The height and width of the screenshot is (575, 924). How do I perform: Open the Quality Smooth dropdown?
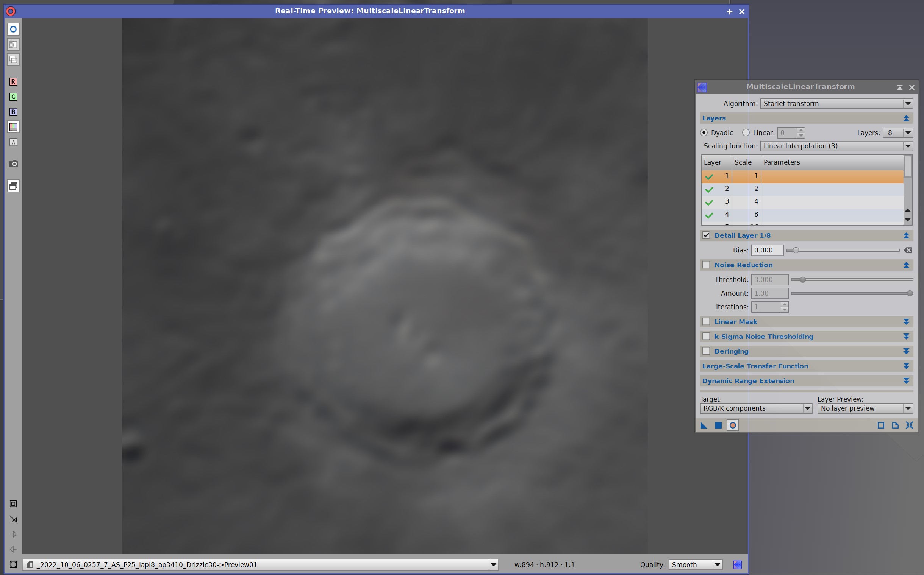click(695, 565)
